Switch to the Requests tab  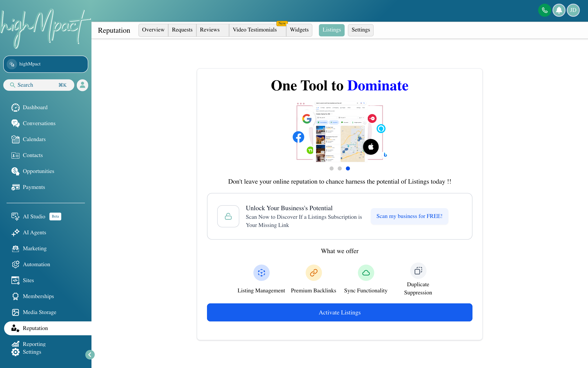click(x=182, y=30)
